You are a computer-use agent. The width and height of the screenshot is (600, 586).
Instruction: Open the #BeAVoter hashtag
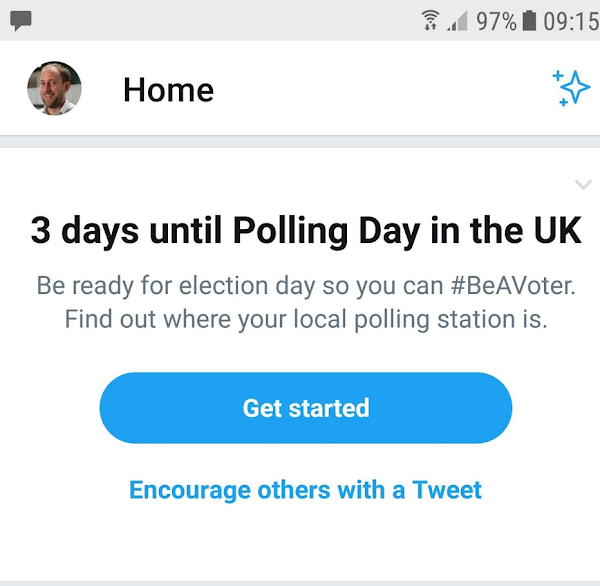[x=513, y=285]
